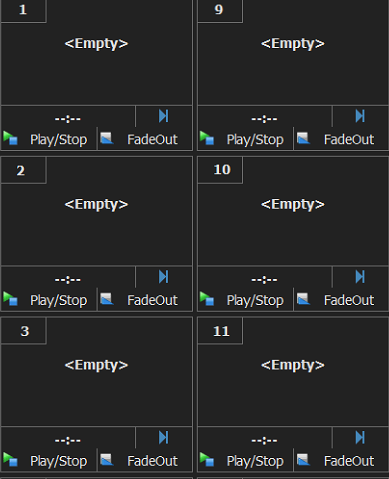Click the Play/Stop icon on cart 10
This screenshot has width=389, height=479.
click(x=207, y=298)
